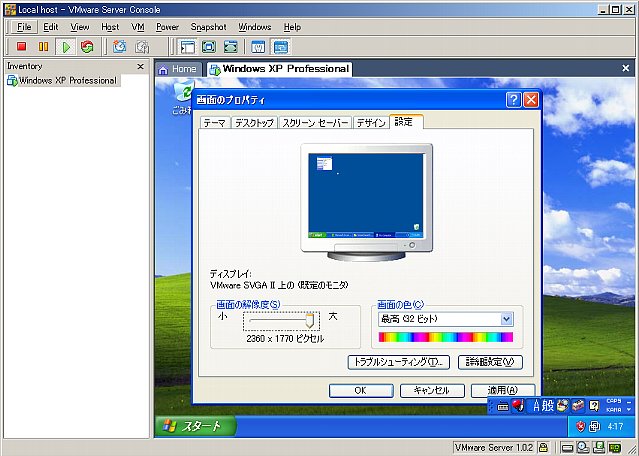The height and width of the screenshot is (456, 639).
Task: Click the dialog's question mark help button
Action: tap(513, 100)
